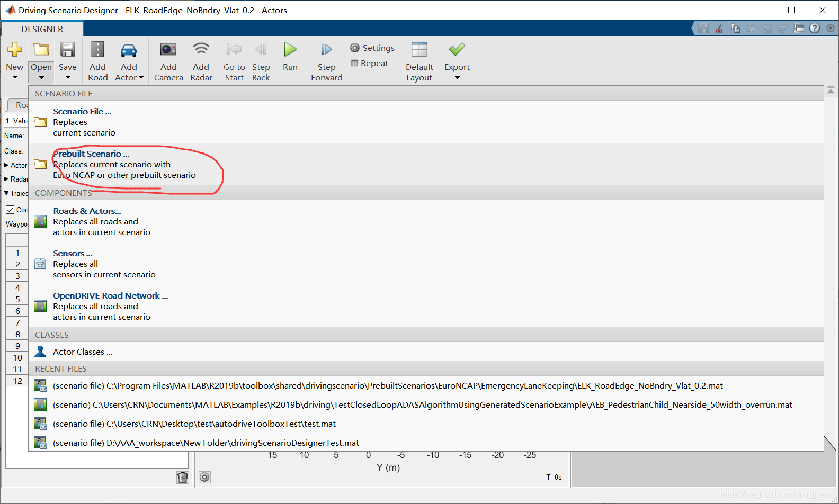Click the trash delete icon below waypoints table
The image size is (839, 504).
183,478
